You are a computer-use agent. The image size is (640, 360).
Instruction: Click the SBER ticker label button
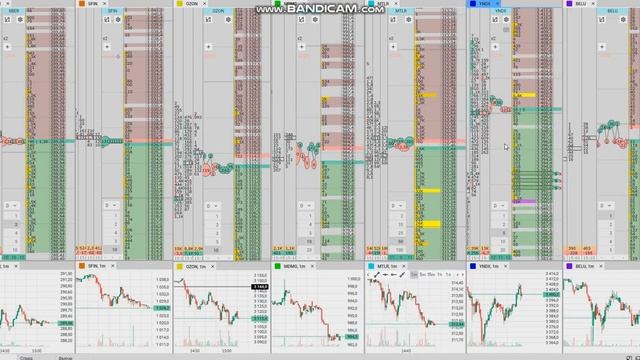click(13, 11)
